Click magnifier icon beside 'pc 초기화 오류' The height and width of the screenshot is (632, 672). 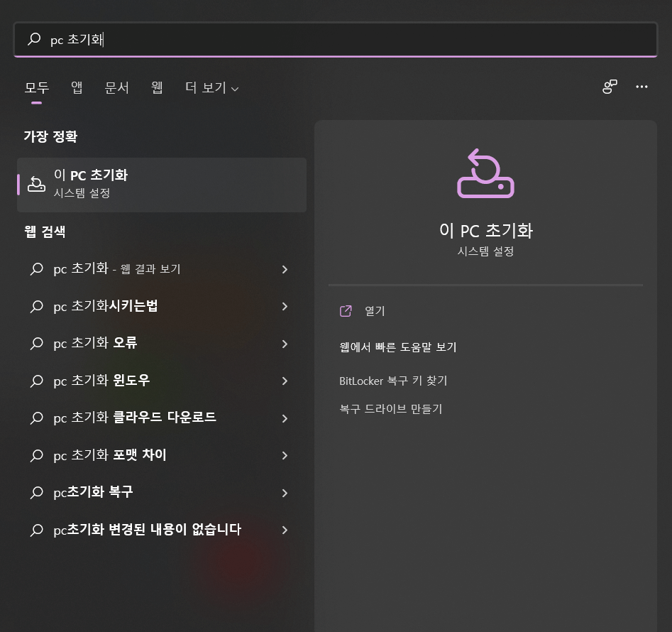(x=37, y=344)
